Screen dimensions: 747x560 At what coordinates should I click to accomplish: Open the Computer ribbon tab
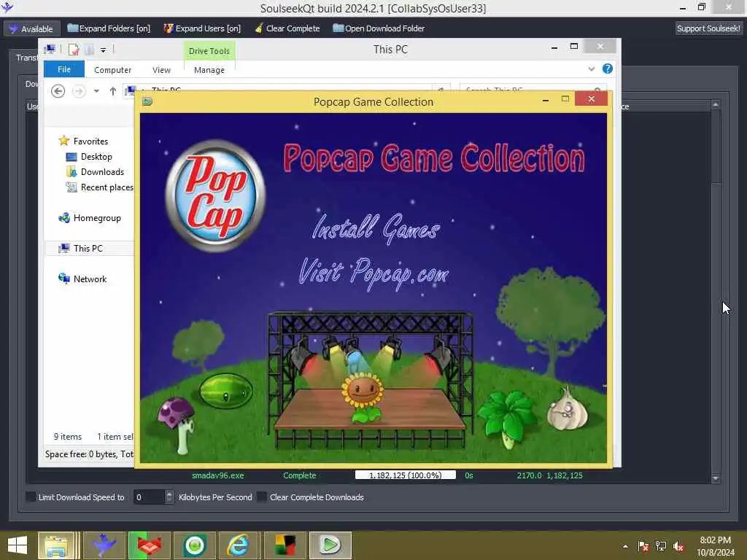coord(112,70)
